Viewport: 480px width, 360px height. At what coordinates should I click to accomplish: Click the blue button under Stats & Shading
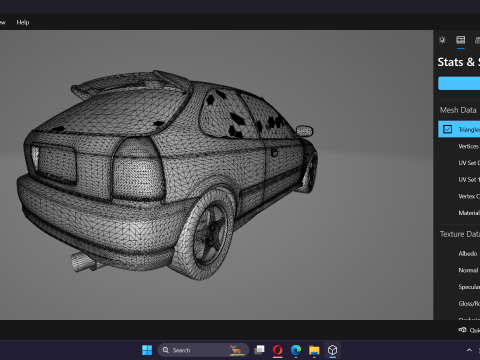tap(459, 83)
